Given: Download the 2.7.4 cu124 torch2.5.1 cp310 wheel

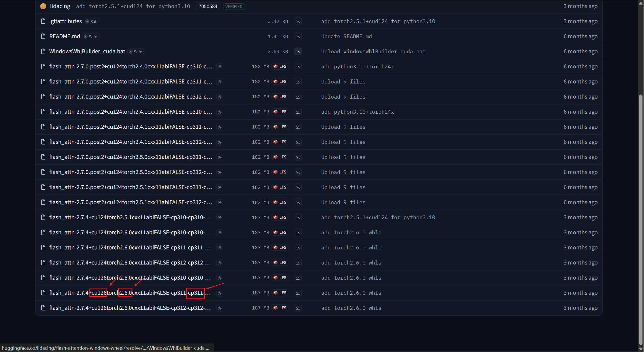Looking at the screenshot, I should tap(298, 217).
